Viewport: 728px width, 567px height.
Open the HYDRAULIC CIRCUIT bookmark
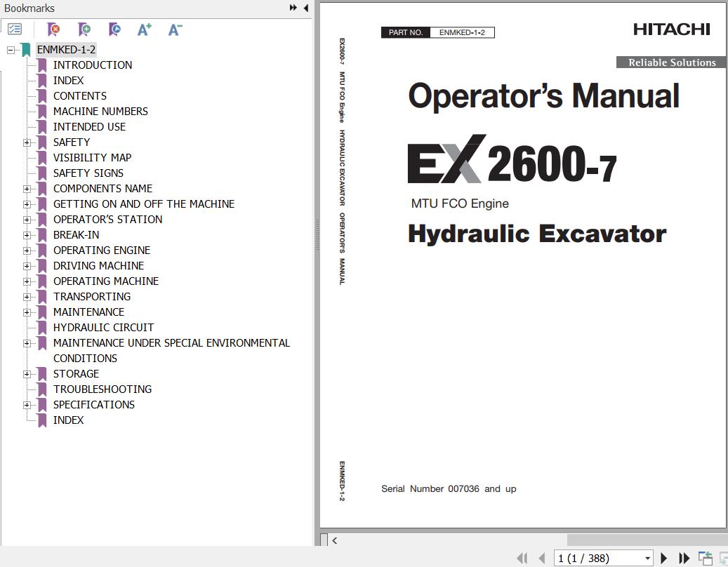[103, 328]
